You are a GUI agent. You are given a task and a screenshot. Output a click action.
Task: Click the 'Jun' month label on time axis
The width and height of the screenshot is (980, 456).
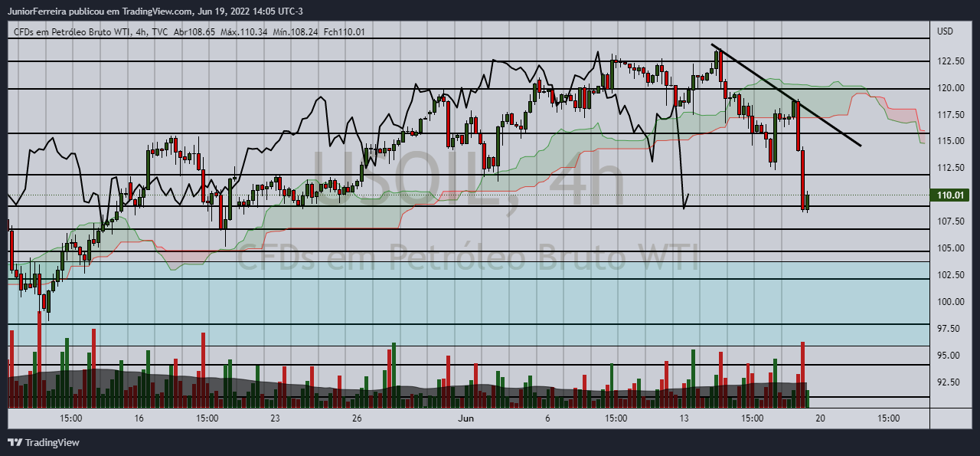(x=465, y=419)
